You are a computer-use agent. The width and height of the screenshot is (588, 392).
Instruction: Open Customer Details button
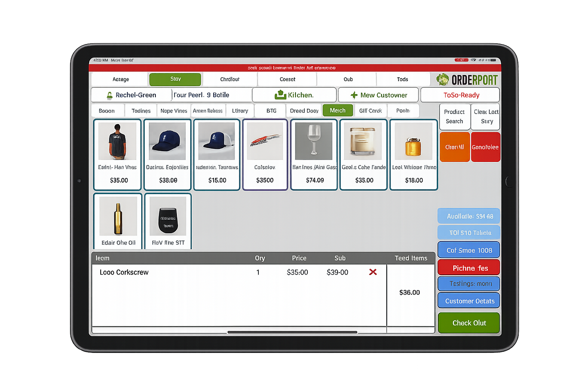pyautogui.click(x=469, y=301)
